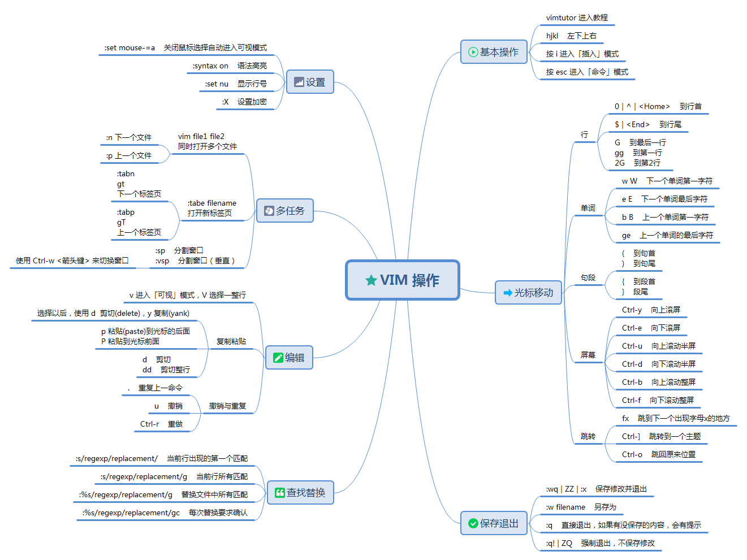
Task: Select the 基本操作 topic node
Action: (494, 52)
